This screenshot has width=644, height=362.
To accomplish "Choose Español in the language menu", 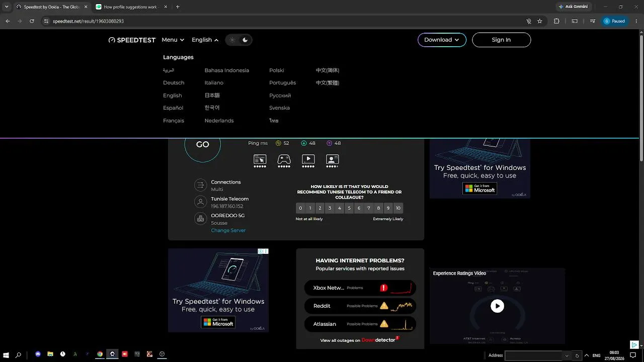I will pyautogui.click(x=173, y=108).
